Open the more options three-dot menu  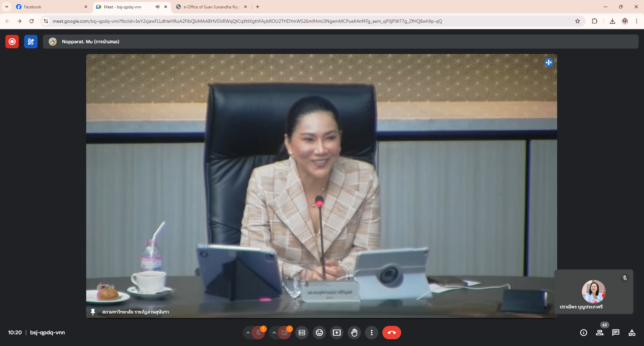pyautogui.click(x=372, y=333)
